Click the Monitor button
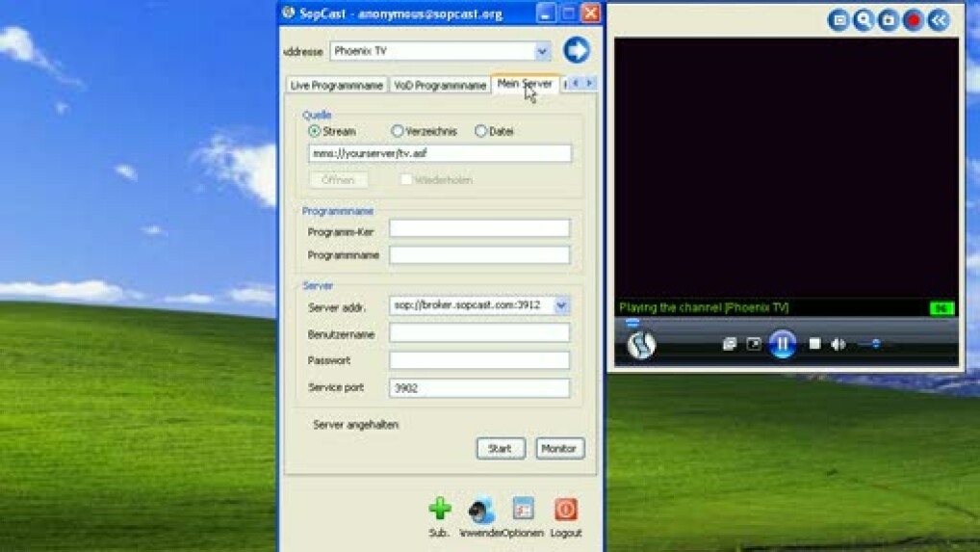This screenshot has height=552, width=980. [x=558, y=449]
